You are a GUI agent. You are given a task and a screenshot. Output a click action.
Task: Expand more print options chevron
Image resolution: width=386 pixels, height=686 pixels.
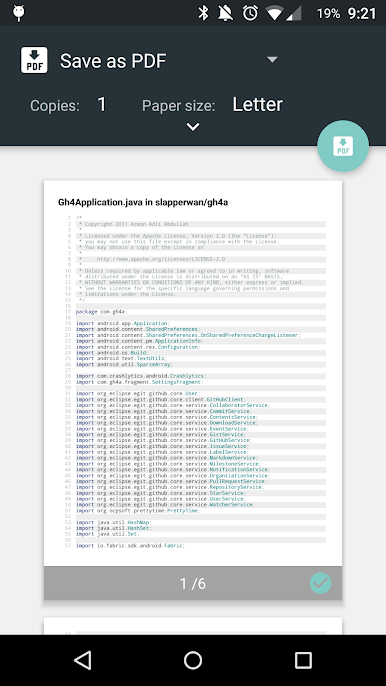193,127
